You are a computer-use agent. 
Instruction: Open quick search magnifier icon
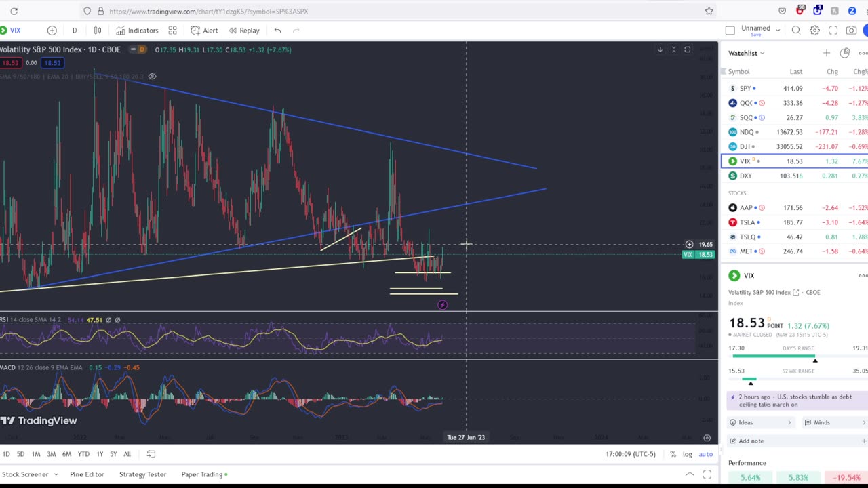(796, 30)
